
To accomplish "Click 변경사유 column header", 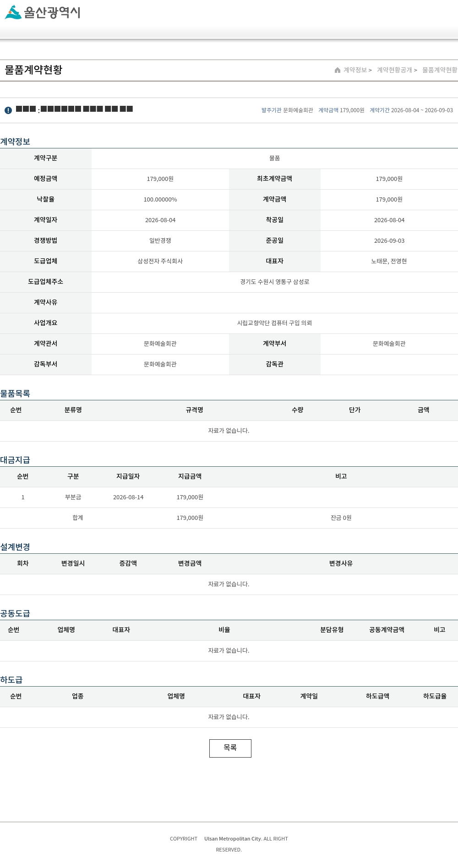I will pos(341,564).
